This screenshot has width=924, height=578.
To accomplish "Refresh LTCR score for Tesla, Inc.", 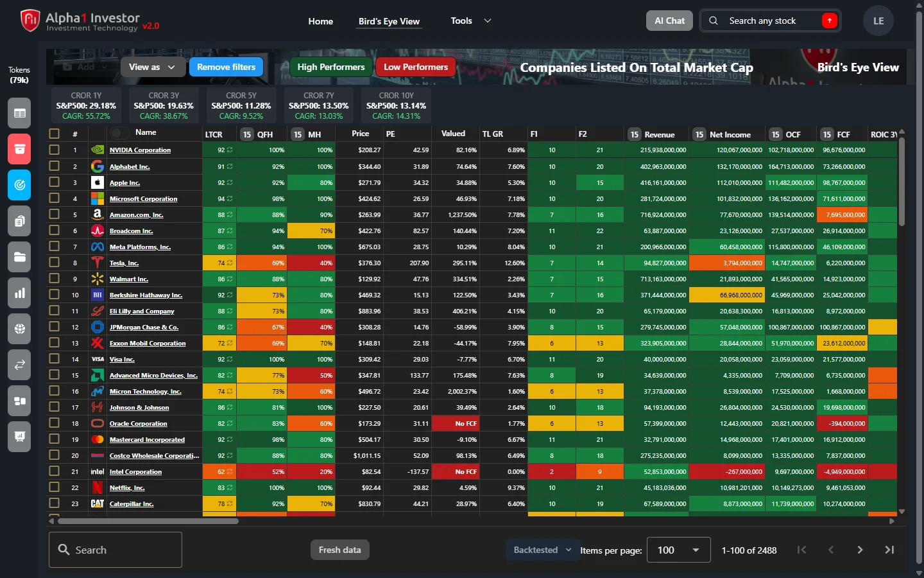I will coord(230,263).
